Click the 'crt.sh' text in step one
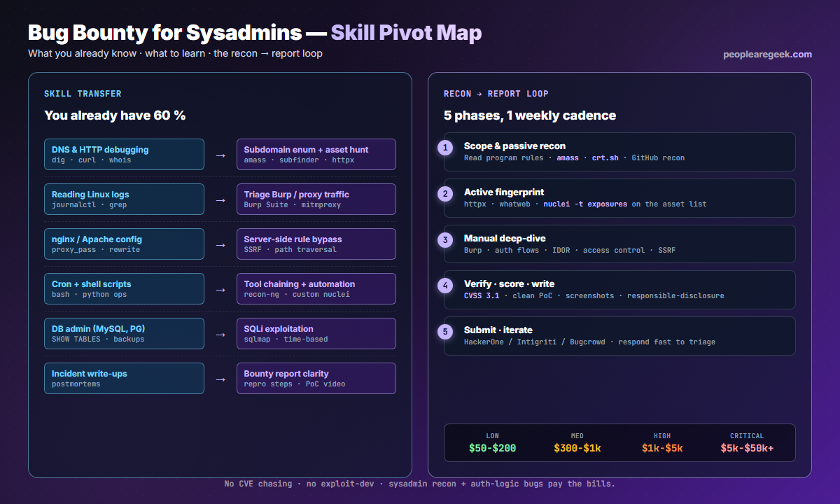The width and height of the screenshot is (840, 504). 605,157
